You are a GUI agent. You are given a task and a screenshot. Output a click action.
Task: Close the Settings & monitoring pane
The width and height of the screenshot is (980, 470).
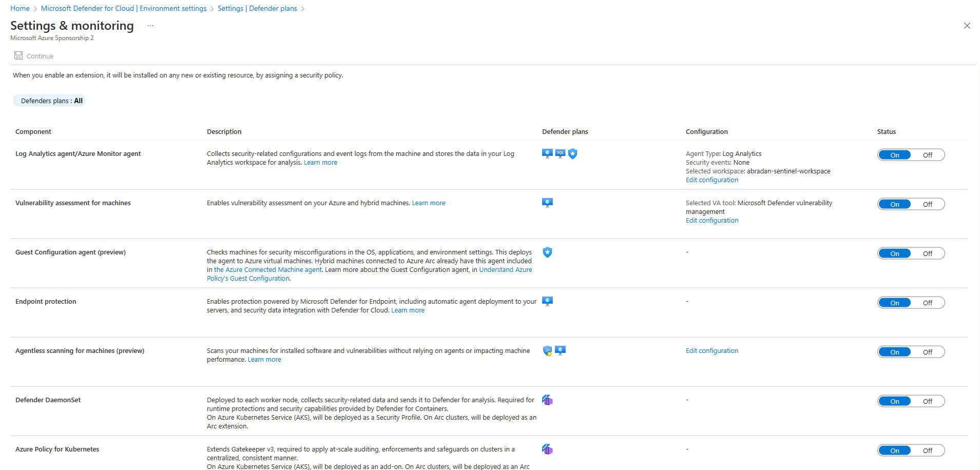pos(967,26)
